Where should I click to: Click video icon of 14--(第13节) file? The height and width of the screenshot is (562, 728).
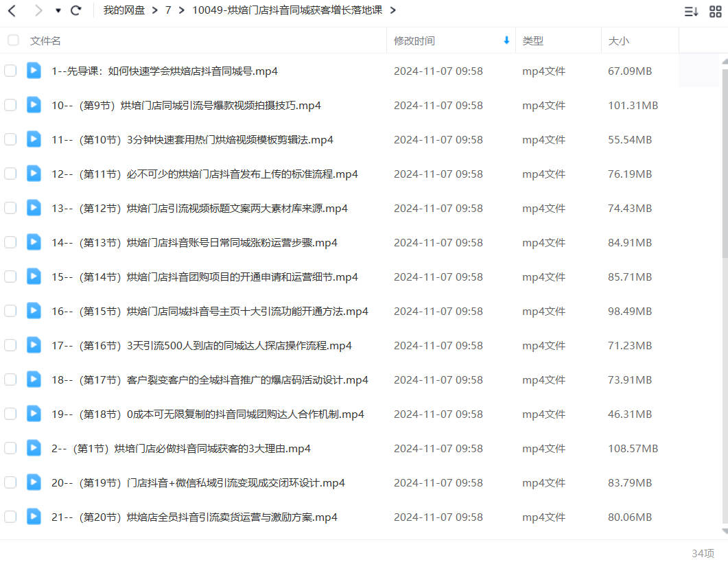[34, 242]
